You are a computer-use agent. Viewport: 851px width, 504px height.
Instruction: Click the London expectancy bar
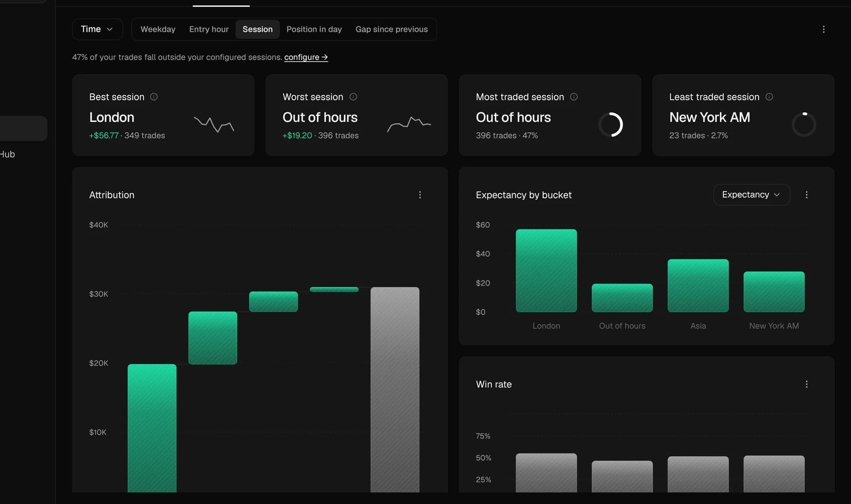click(546, 270)
